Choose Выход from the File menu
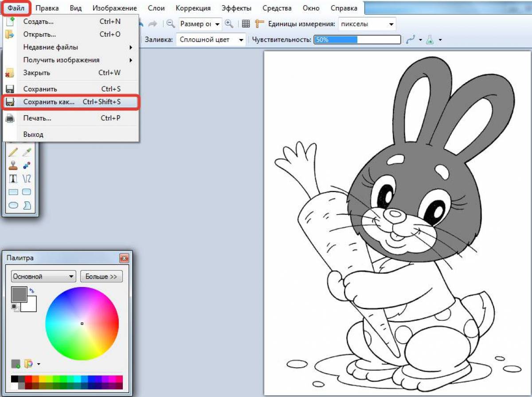The image size is (532, 397). point(71,134)
